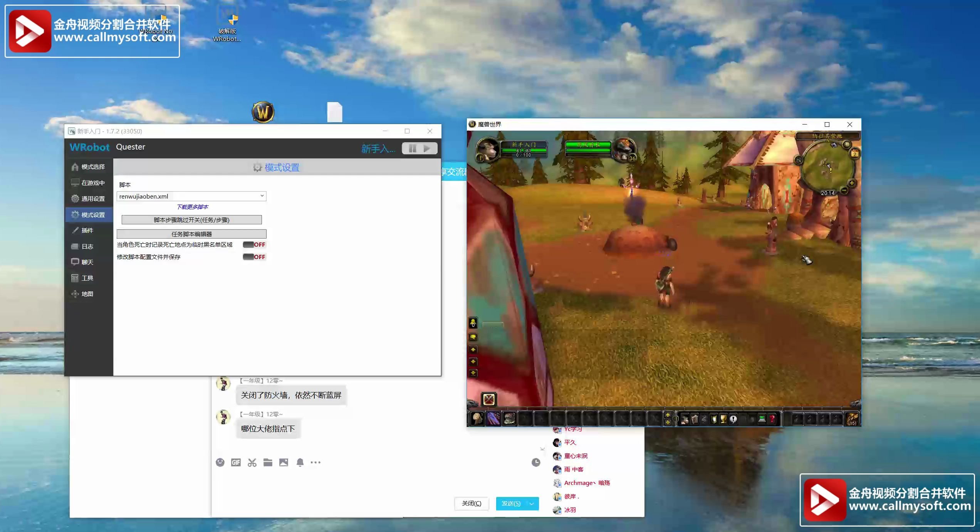Click 发送(S) send button
The image size is (980, 532).
pyautogui.click(x=511, y=503)
